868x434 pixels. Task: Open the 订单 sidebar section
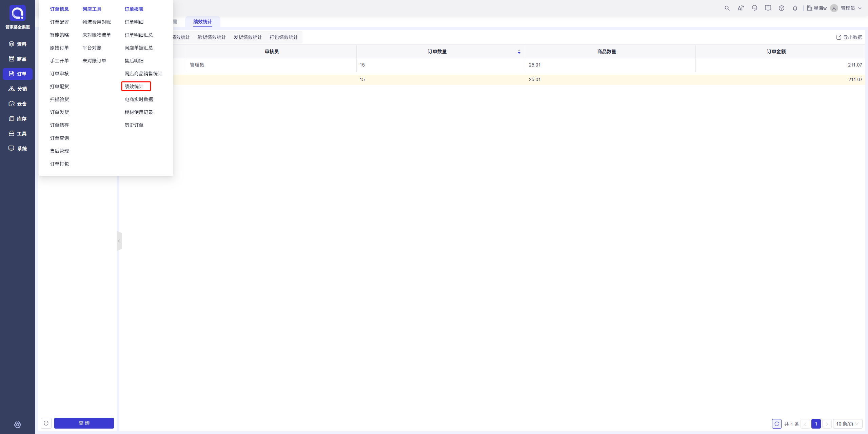[x=18, y=74]
